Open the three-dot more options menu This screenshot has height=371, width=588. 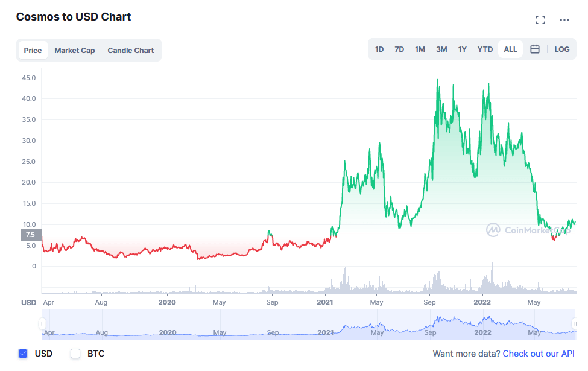[564, 20]
